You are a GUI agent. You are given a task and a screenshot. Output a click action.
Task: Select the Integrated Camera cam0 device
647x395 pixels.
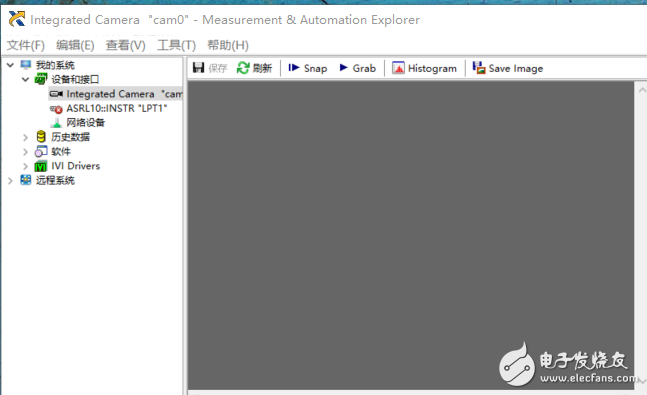[116, 94]
